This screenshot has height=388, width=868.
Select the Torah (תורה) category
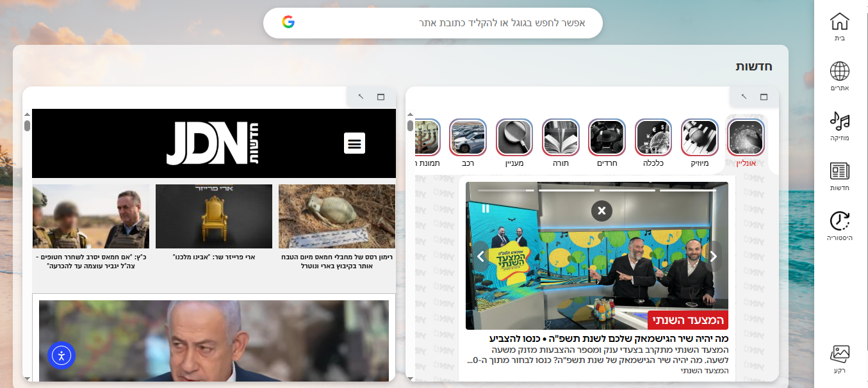click(561, 138)
